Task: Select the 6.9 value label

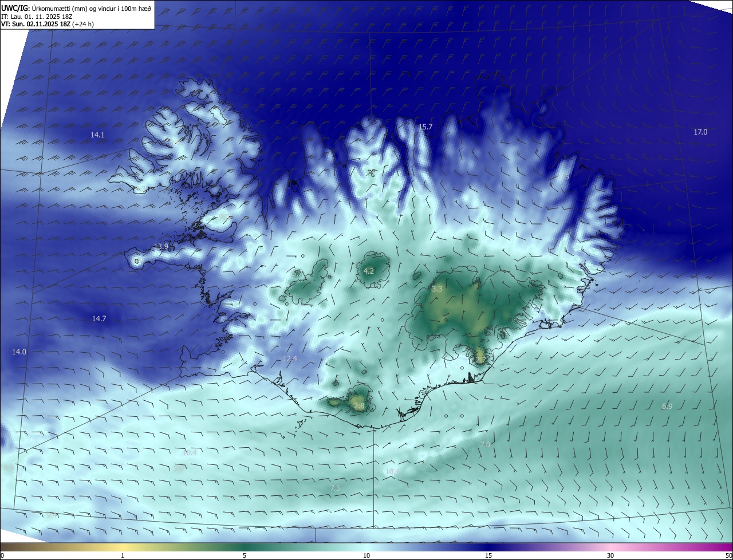Action: point(667,407)
